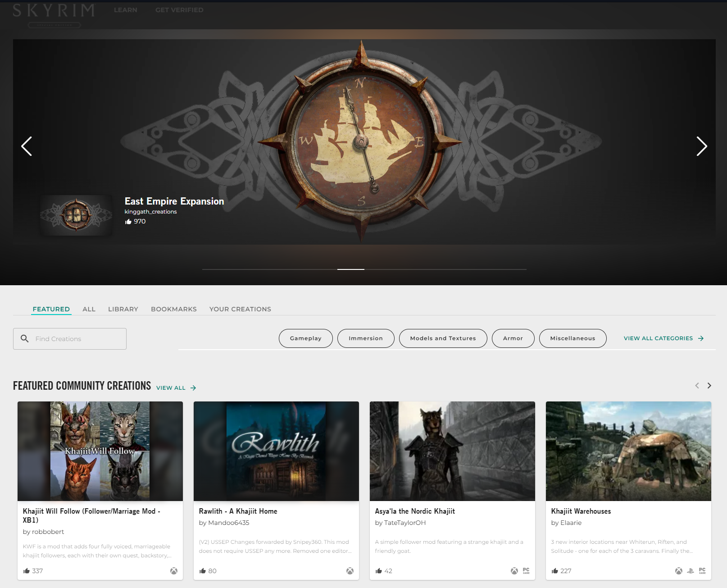Show previous featured creations with left chevron
727x588 pixels.
[697, 386]
